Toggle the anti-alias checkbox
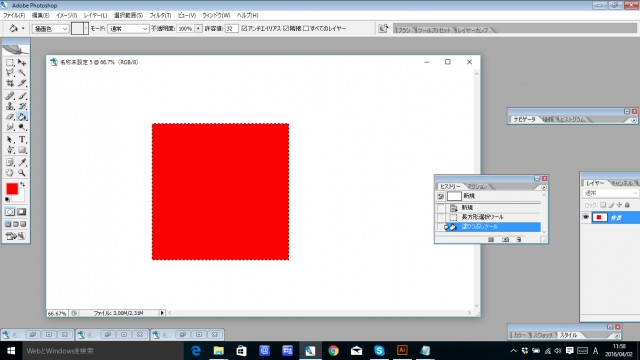 click(x=244, y=28)
